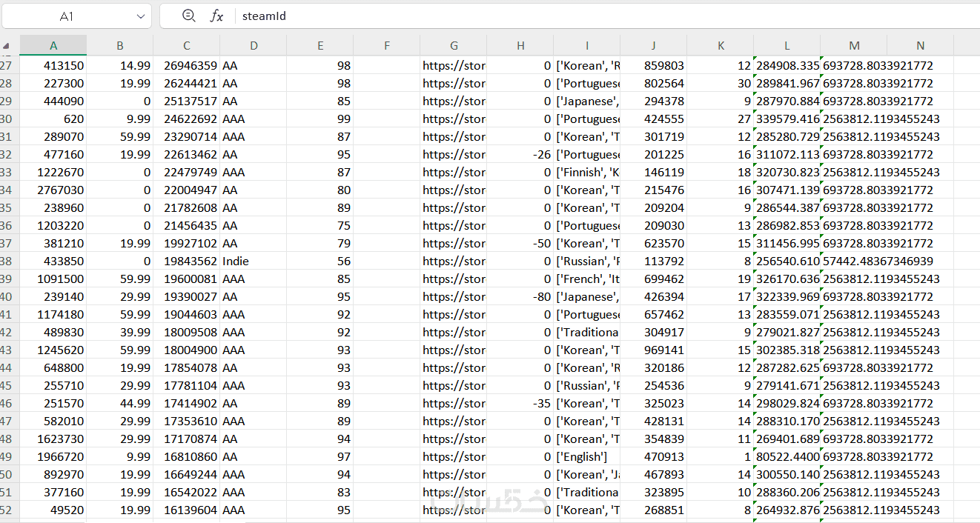Select the row 49 header
This screenshot has height=523, width=980.
pyautogui.click(x=7, y=457)
